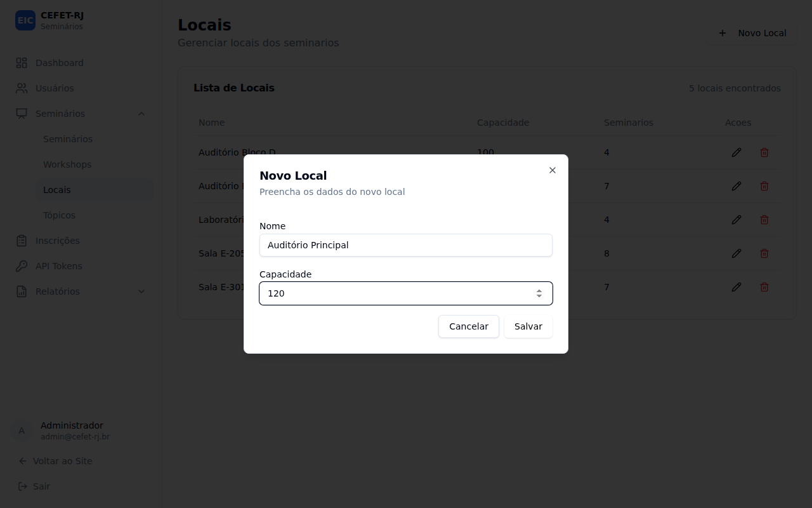This screenshot has height=508, width=812.
Task: Click the Administrador avatar
Action: pos(22,431)
